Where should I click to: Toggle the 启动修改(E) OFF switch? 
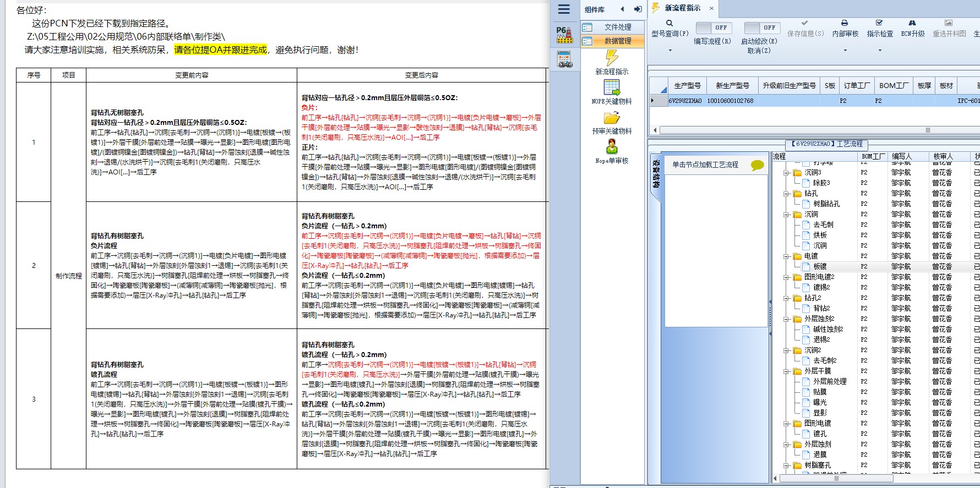(x=761, y=28)
